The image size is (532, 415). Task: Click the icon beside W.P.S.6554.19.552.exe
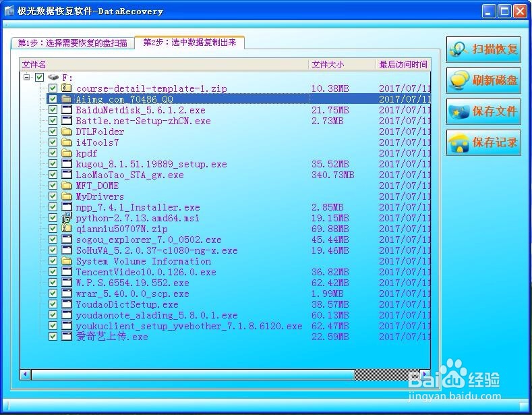pyautogui.click(x=67, y=283)
